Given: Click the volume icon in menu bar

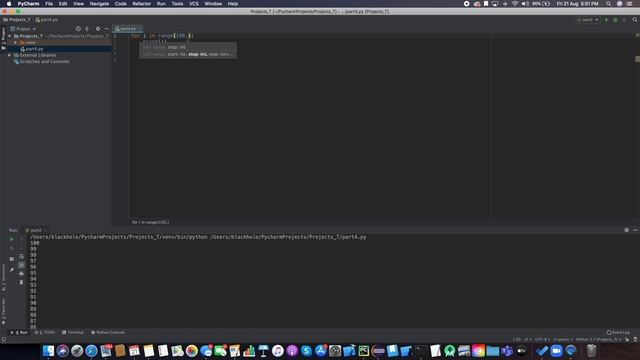Looking at the screenshot, I should click(x=525, y=4).
